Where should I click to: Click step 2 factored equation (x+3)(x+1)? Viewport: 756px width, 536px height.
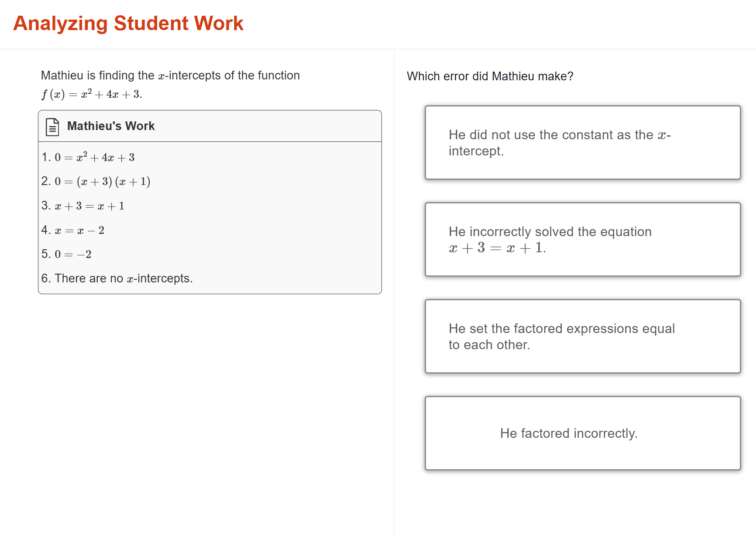[x=96, y=181]
